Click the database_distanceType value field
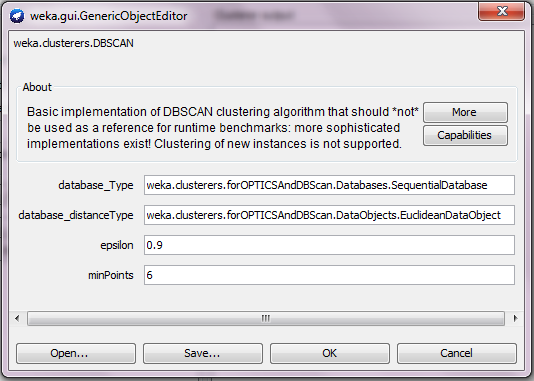 click(329, 215)
